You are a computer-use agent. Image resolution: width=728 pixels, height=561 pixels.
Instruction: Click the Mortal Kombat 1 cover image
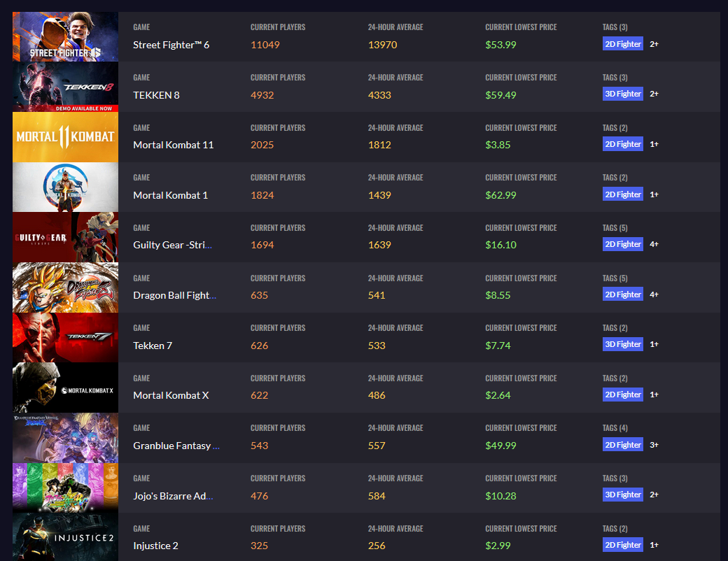tap(66, 187)
